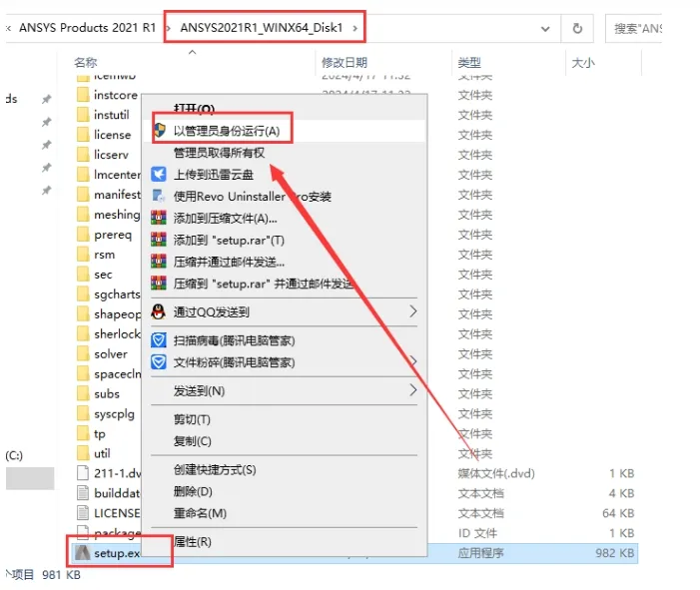Click the refresh icon in address bar
700x590 pixels.
(577, 29)
